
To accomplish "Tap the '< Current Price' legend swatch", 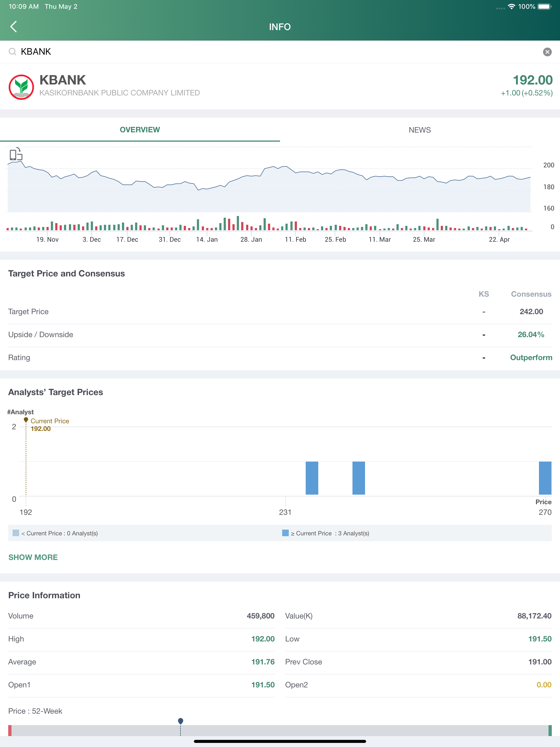I will coord(16,533).
